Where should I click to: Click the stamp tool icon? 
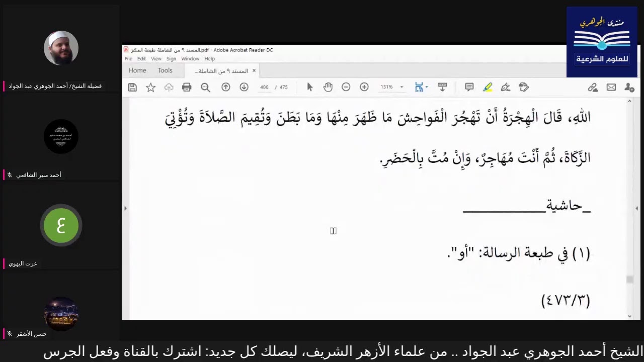pos(524,87)
